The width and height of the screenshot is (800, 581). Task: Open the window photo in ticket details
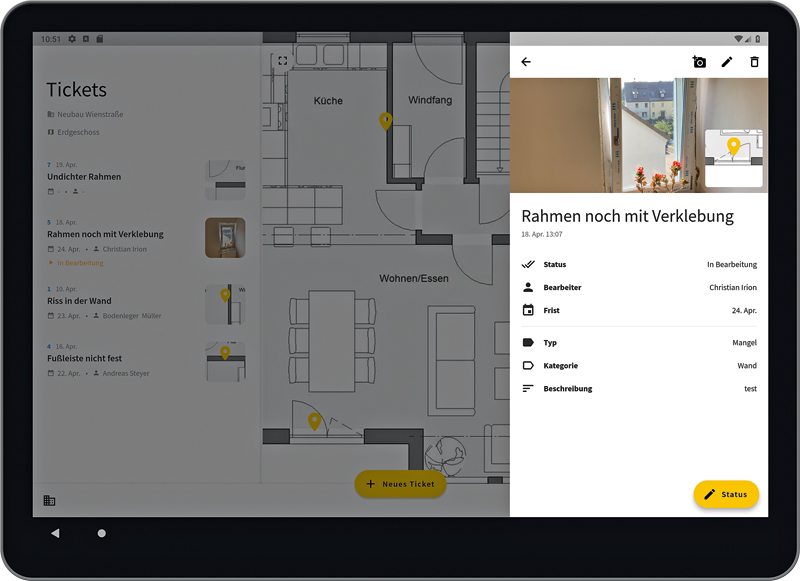[x=600, y=135]
